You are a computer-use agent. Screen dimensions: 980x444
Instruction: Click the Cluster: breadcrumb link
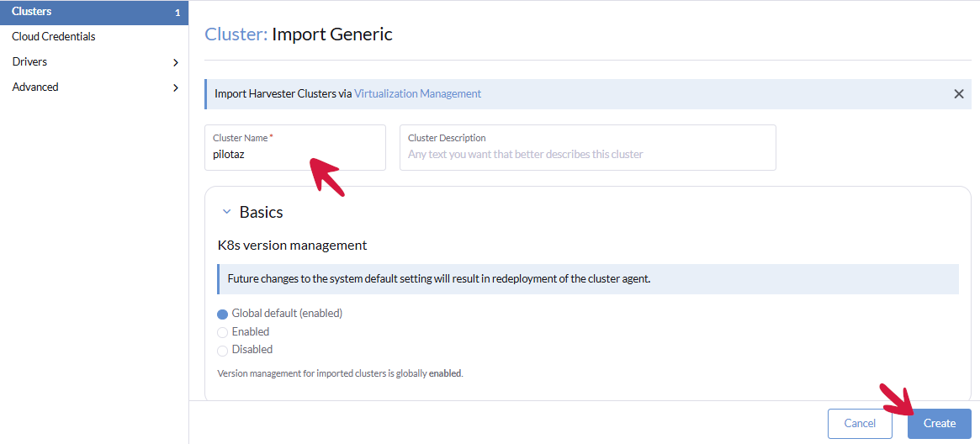[236, 34]
